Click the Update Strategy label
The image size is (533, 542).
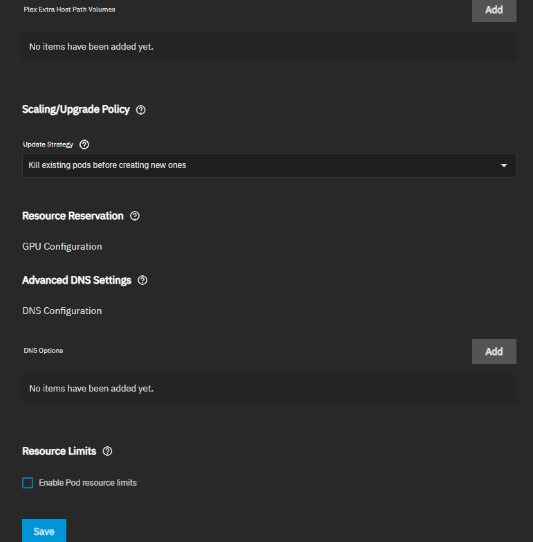(48, 144)
